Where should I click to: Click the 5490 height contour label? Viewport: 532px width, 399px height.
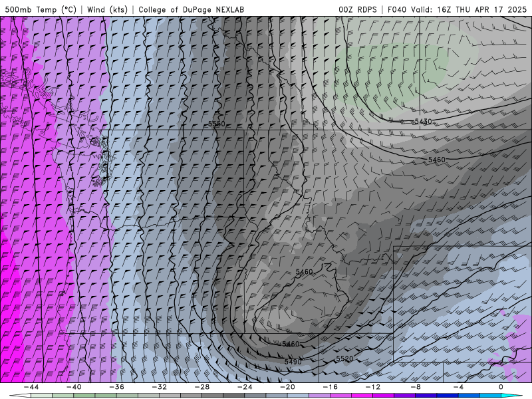pos(293,362)
